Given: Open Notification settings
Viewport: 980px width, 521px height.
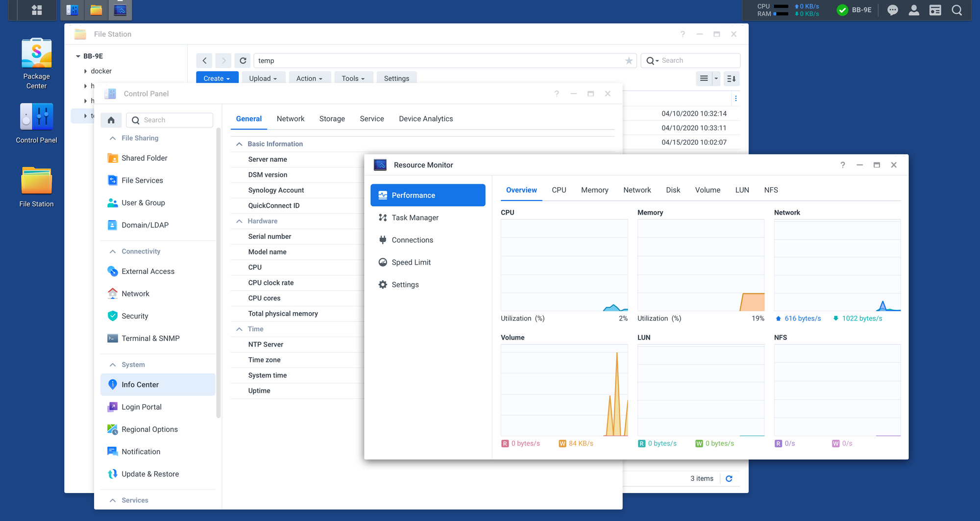Looking at the screenshot, I should [x=158, y=451].
